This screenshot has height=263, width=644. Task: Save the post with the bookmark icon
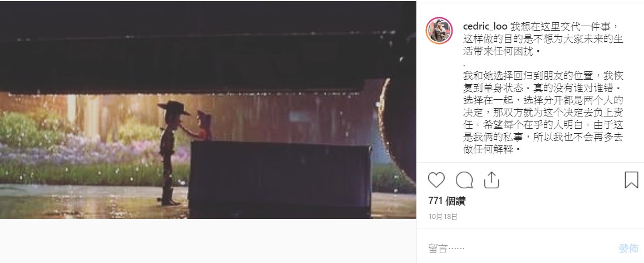point(631,180)
